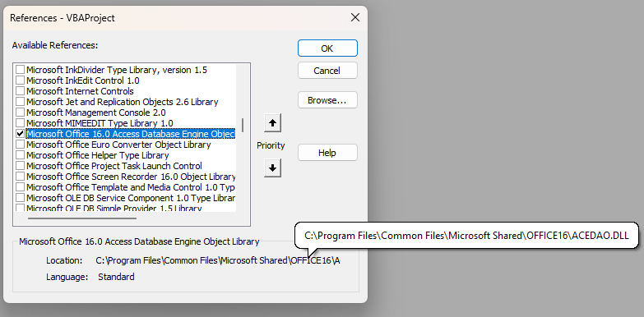644x317 pixels.
Task: Select Microsoft Jet and Replication Objects 2.6 Library
Action: [x=123, y=102]
